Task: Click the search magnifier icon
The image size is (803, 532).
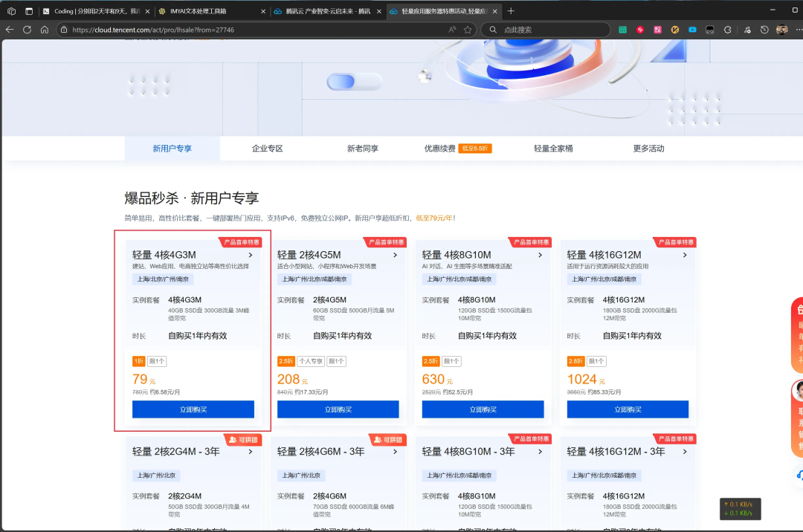Action: [x=493, y=30]
